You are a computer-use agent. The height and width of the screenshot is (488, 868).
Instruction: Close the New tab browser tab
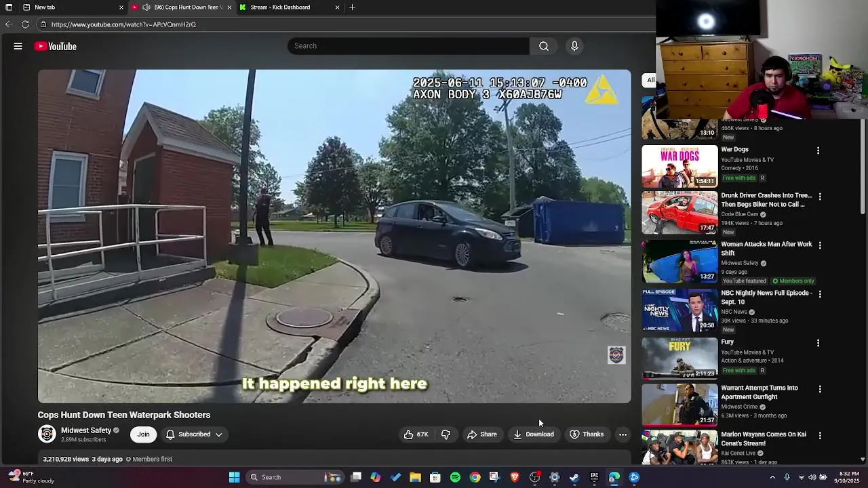[x=121, y=7]
